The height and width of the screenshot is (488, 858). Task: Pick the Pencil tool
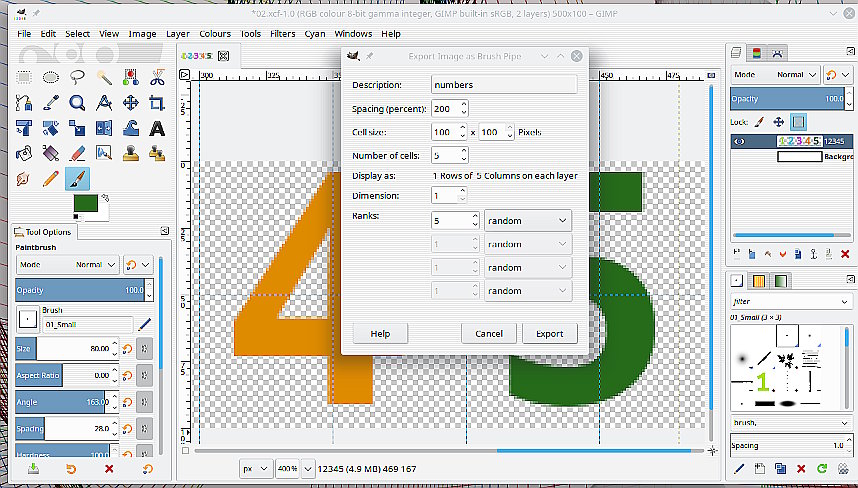(50, 179)
